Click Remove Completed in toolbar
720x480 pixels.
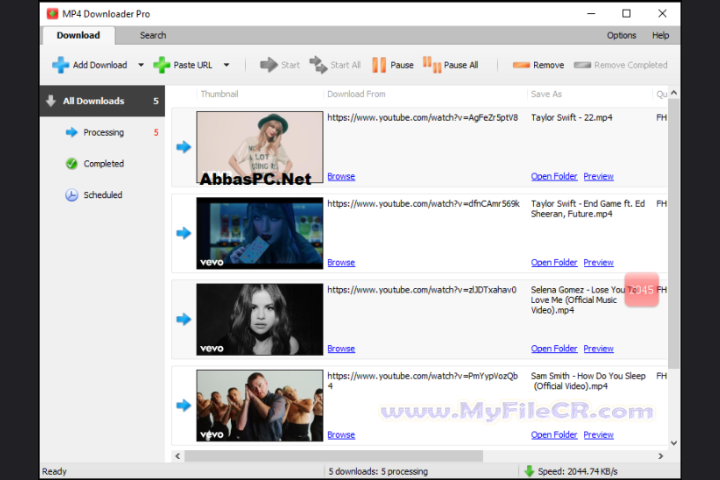pyautogui.click(x=620, y=65)
